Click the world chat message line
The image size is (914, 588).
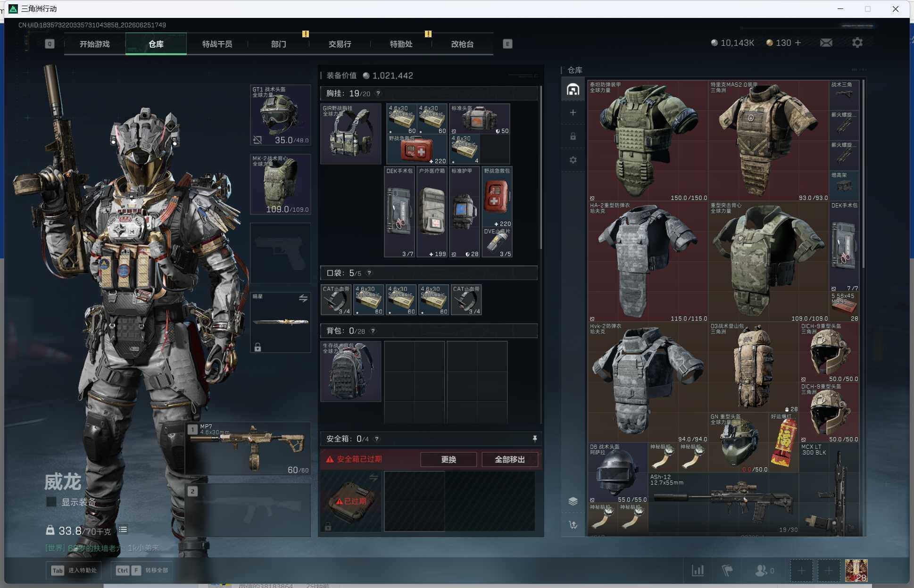point(102,548)
